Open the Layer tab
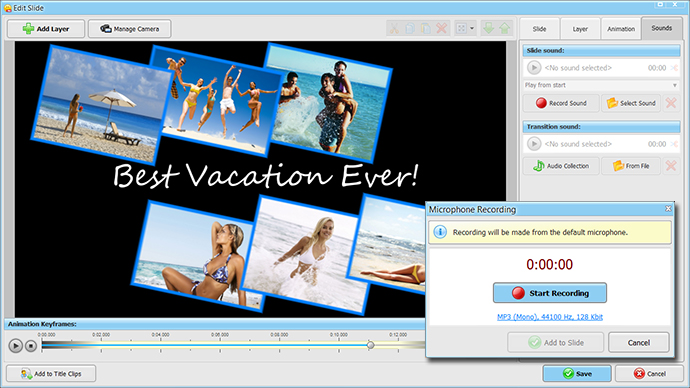This screenshot has height=388, width=690. click(x=580, y=29)
